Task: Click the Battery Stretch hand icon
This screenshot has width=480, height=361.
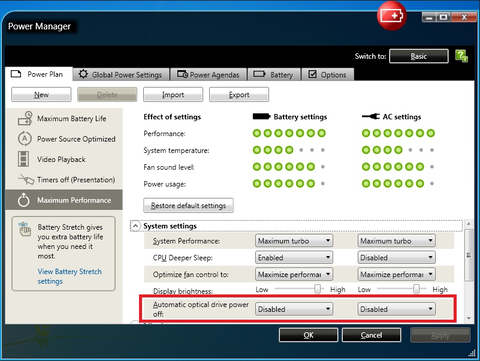Action: [x=25, y=229]
